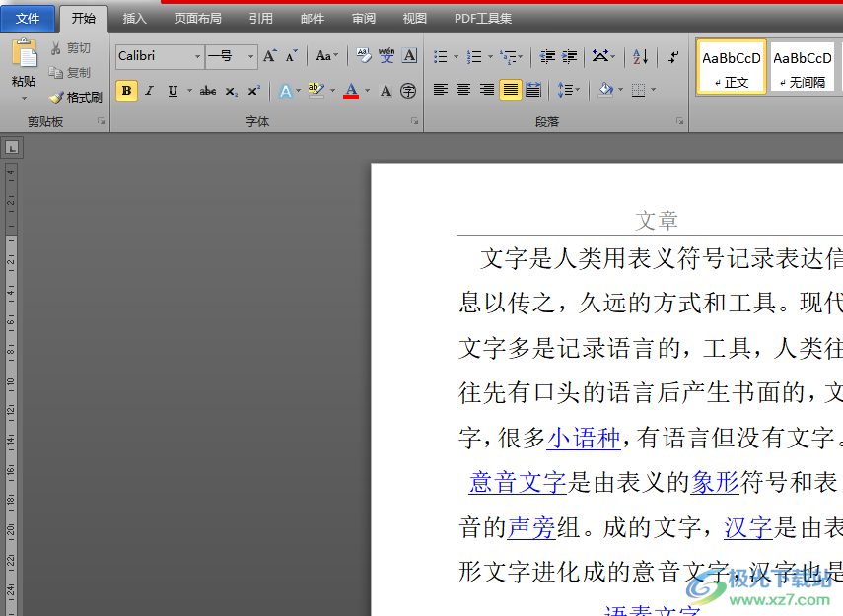Toggle Underline formatting

click(x=173, y=91)
